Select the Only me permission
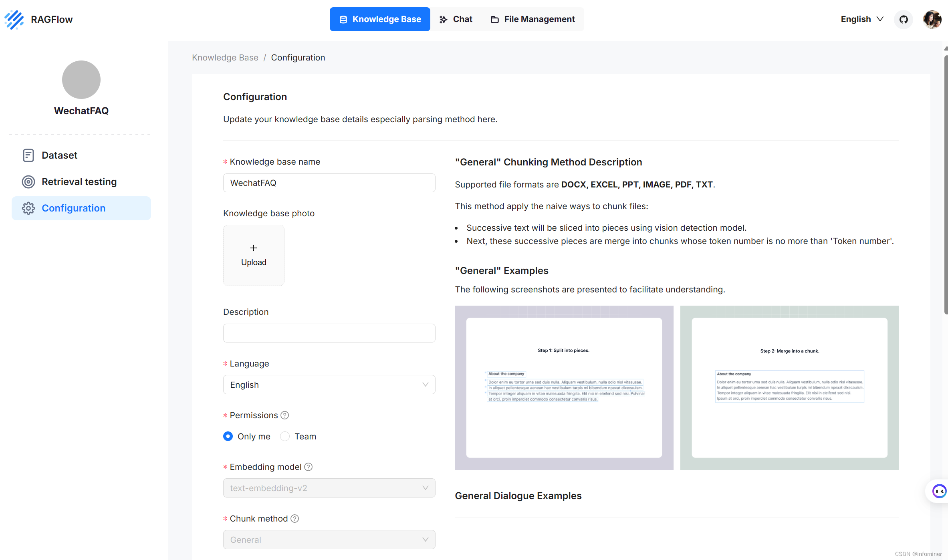Image resolution: width=948 pixels, height=560 pixels. (228, 436)
